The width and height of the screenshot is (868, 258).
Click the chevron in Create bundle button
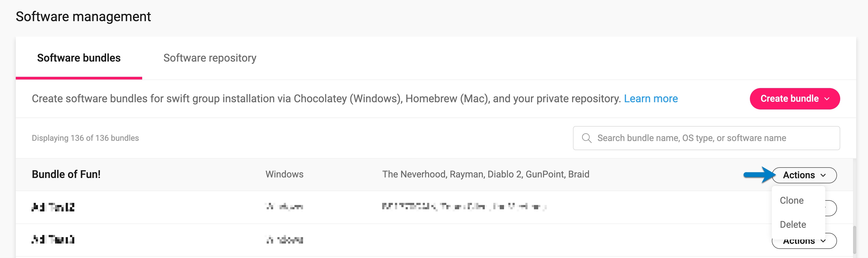[x=827, y=99]
